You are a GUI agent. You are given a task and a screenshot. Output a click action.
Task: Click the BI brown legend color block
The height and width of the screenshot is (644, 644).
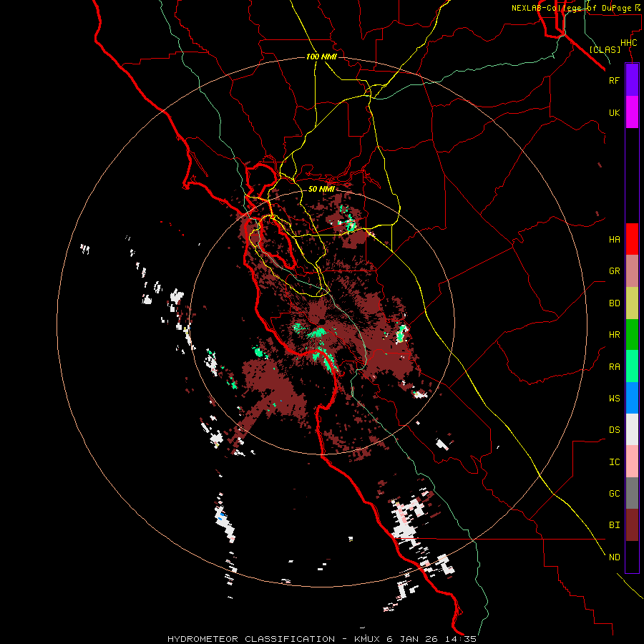(x=632, y=525)
